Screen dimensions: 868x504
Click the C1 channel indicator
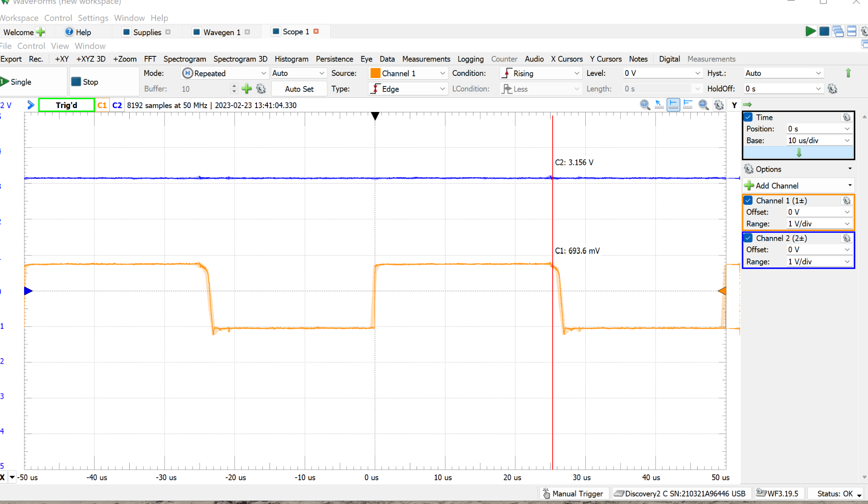tap(102, 105)
